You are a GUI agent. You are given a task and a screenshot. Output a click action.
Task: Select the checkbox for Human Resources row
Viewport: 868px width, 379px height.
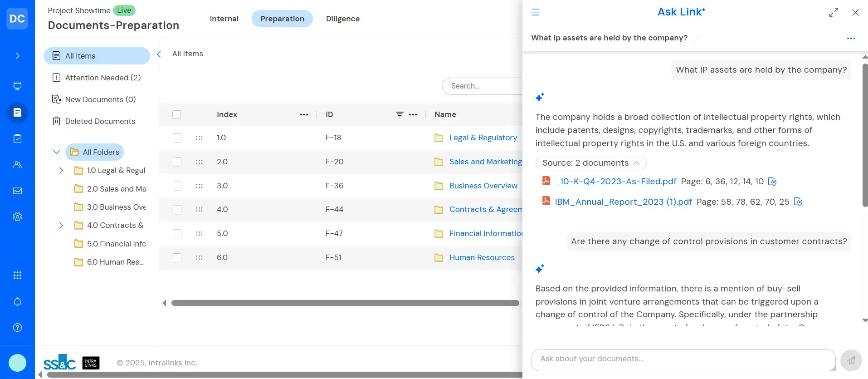pyautogui.click(x=177, y=258)
